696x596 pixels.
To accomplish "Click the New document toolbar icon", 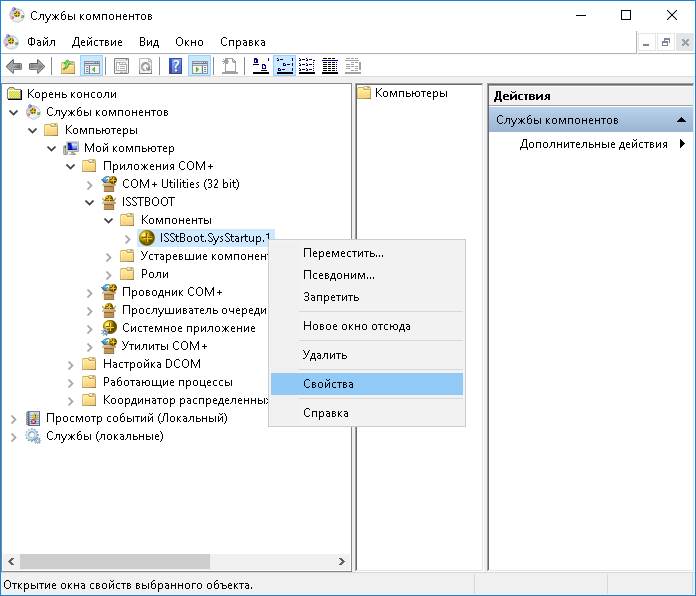I will [229, 67].
